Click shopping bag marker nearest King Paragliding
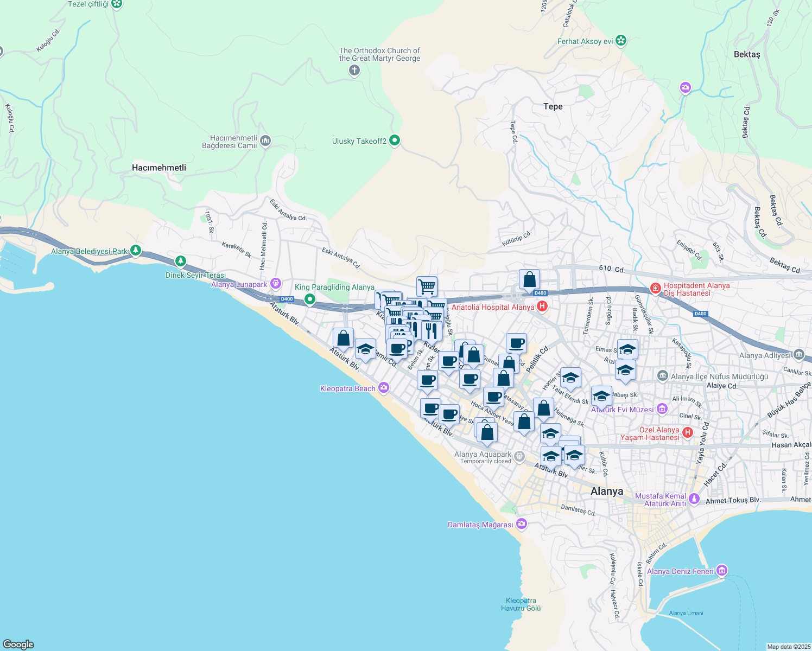The height and width of the screenshot is (651, 812). tap(343, 339)
